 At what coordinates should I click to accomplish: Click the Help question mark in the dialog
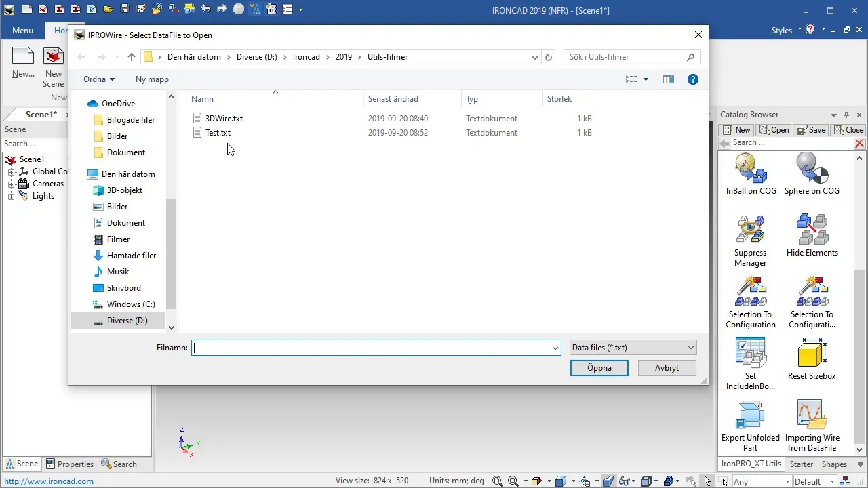point(693,79)
